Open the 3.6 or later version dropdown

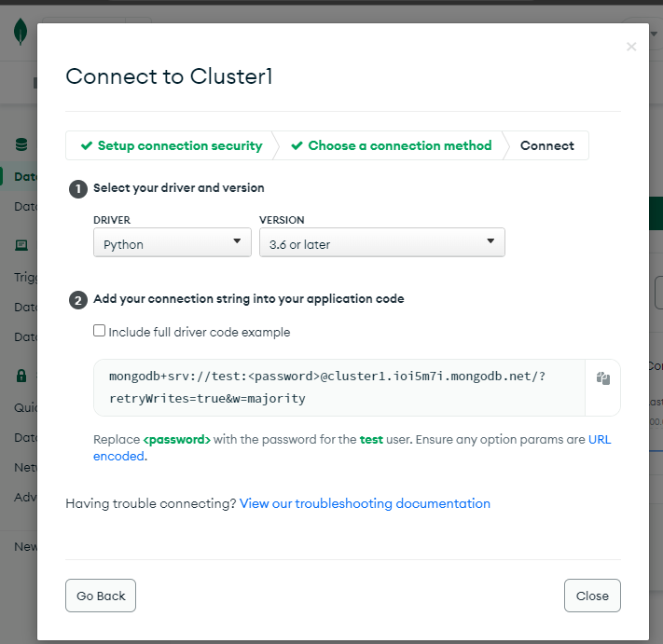coord(381,242)
